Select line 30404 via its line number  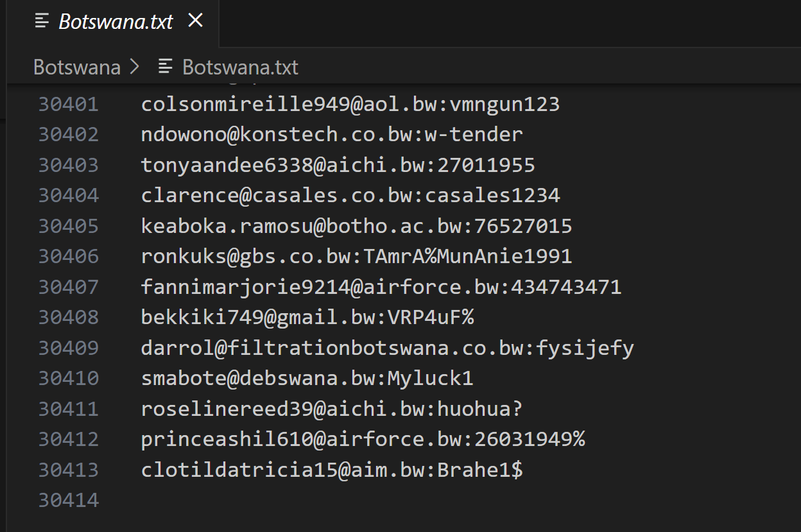(69, 195)
